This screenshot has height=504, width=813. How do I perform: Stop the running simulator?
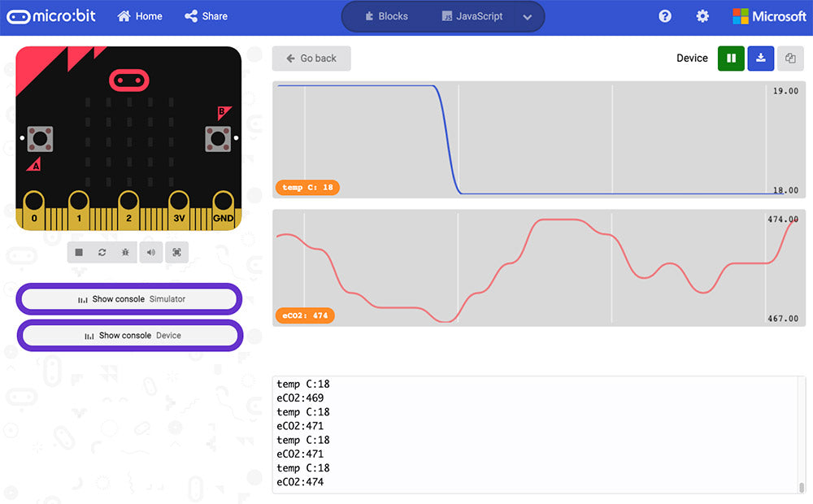[x=78, y=252]
